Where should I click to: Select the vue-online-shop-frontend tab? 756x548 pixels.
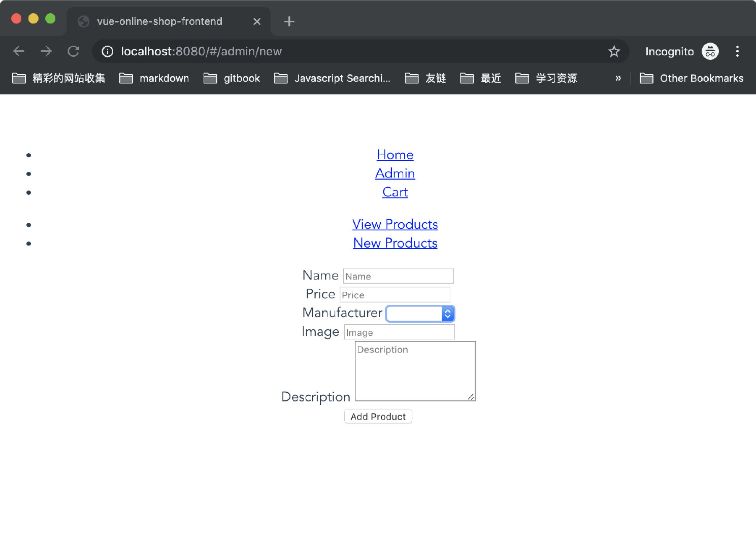click(x=169, y=21)
